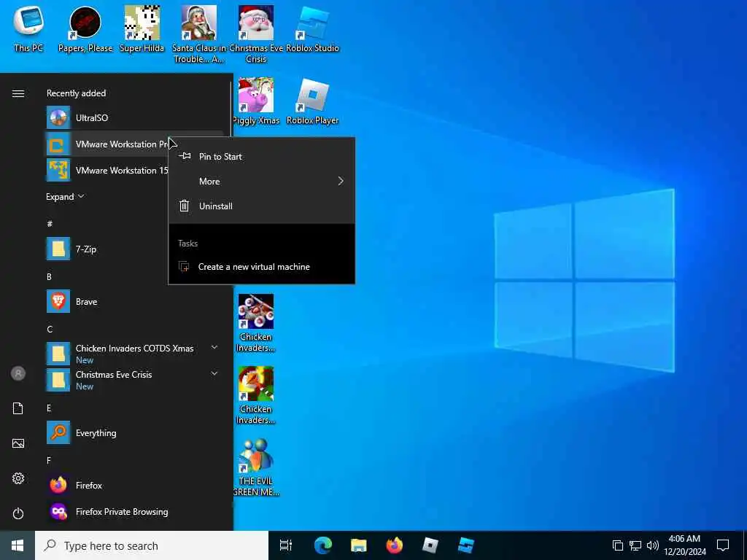Launch Firefox from taskbar

coord(395,545)
